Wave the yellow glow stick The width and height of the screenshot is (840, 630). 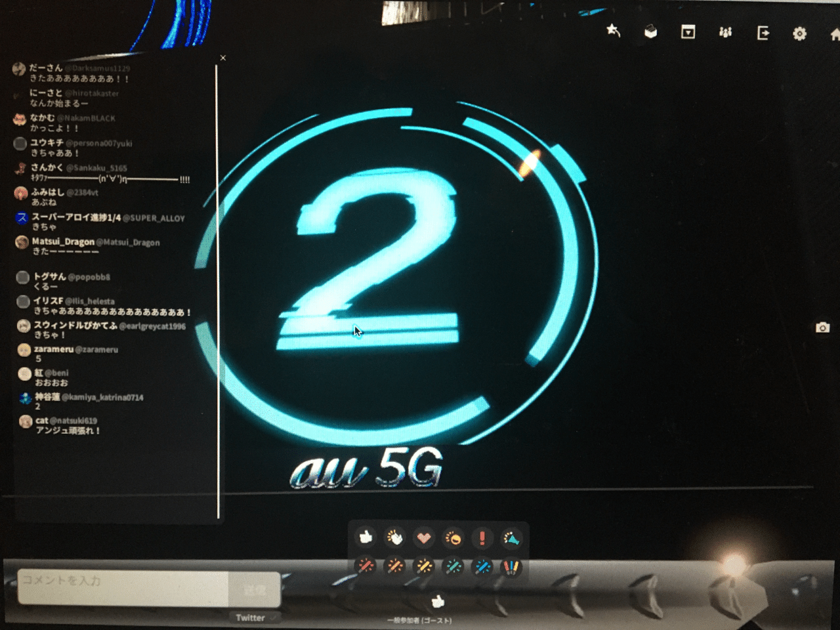[424, 566]
